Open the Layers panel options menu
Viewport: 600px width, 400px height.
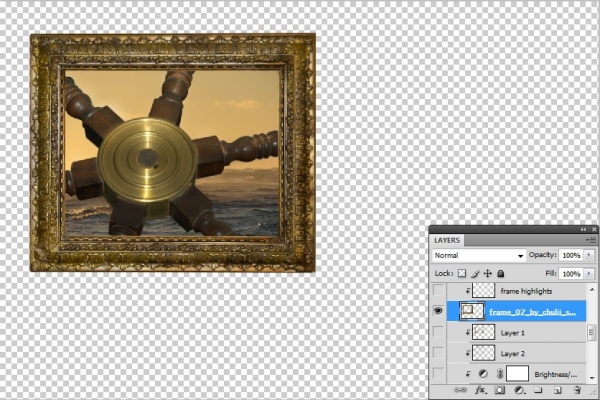click(590, 240)
